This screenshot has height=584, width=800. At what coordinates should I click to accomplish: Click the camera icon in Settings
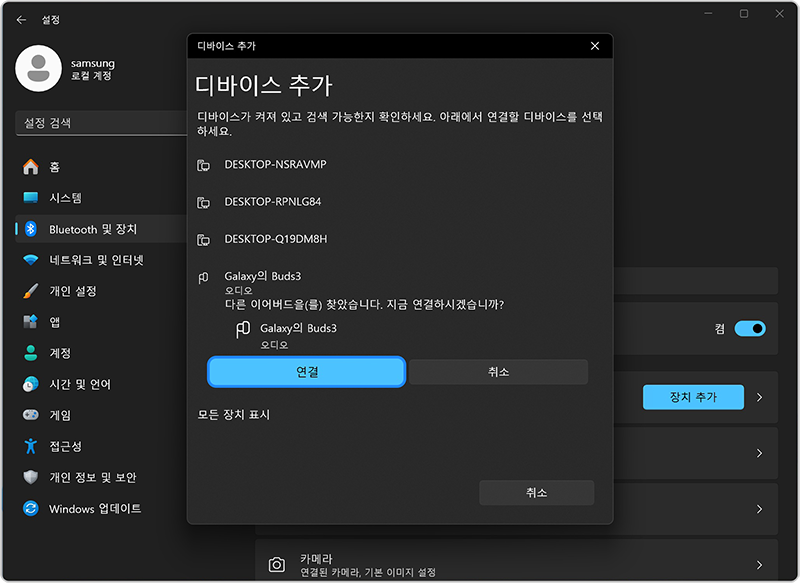(x=277, y=565)
